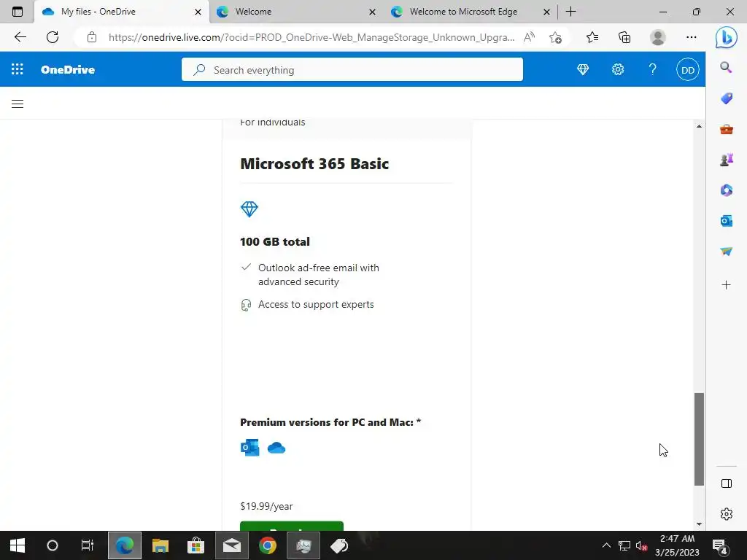Open Drop paper plane icon in sidebar
The image size is (747, 560).
[x=726, y=251]
